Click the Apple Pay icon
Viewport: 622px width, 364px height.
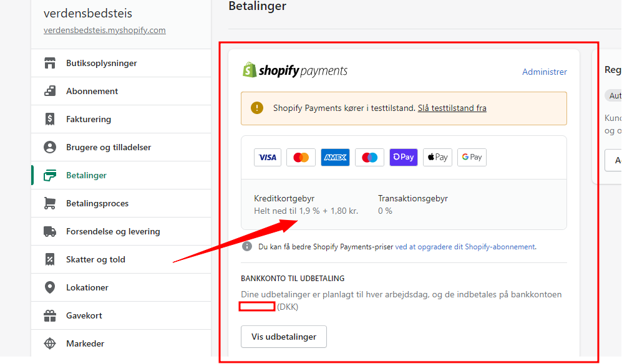pos(437,158)
